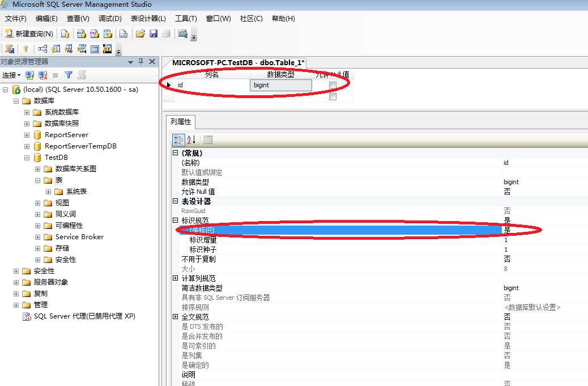Open the 文件(F) menu

[x=16, y=18]
